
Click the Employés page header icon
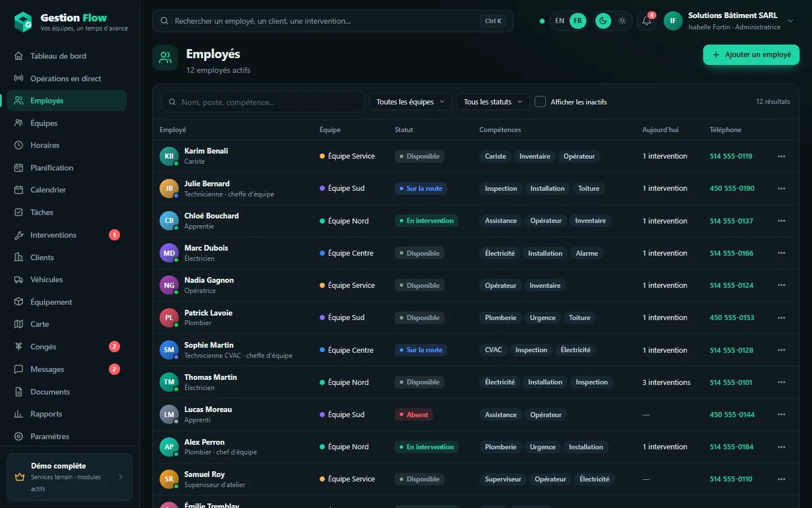[165, 58]
